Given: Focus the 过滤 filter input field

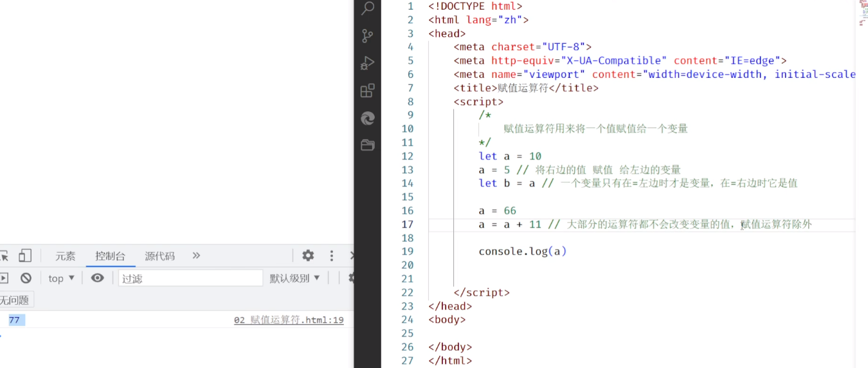Looking at the screenshot, I should click(190, 278).
